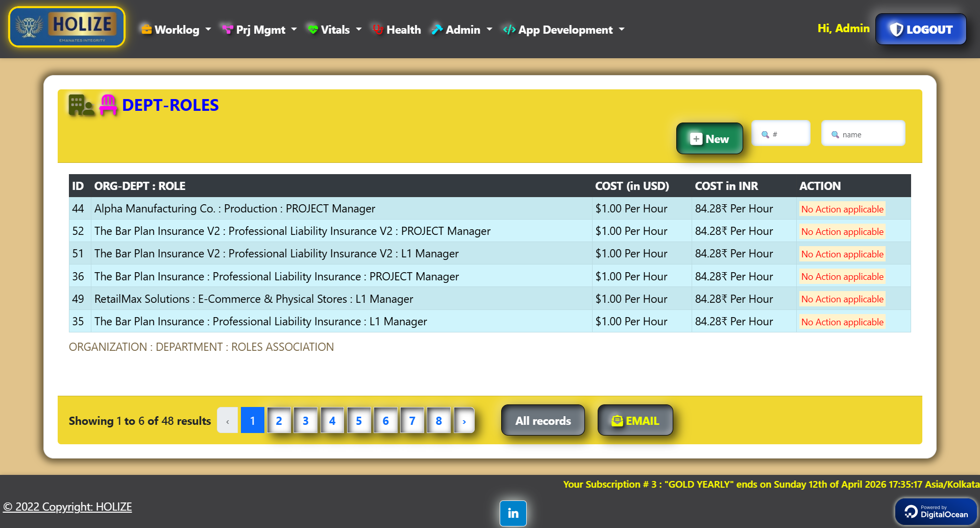Expand the App Development dropdown arrow

(x=622, y=30)
